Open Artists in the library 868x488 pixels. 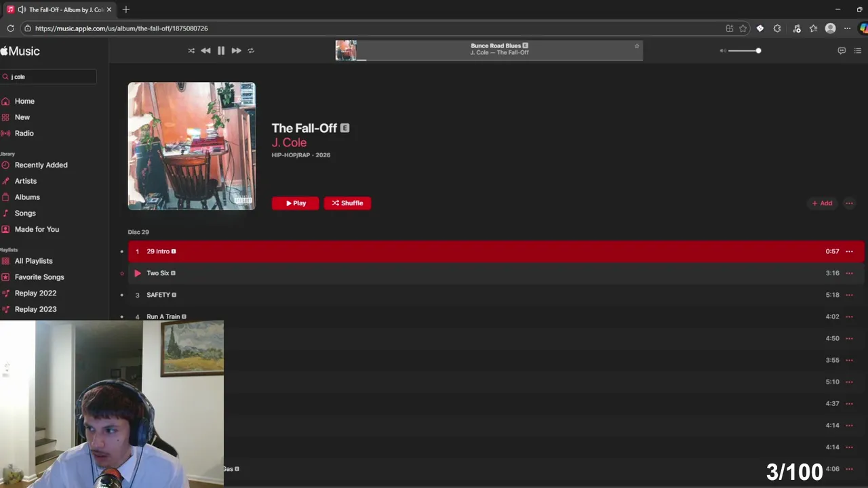pos(26,181)
